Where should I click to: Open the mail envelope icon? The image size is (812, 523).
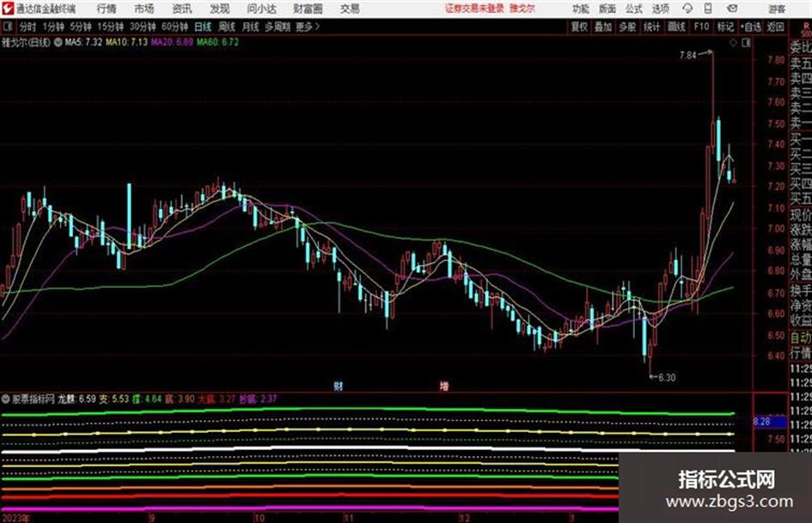[x=732, y=9]
